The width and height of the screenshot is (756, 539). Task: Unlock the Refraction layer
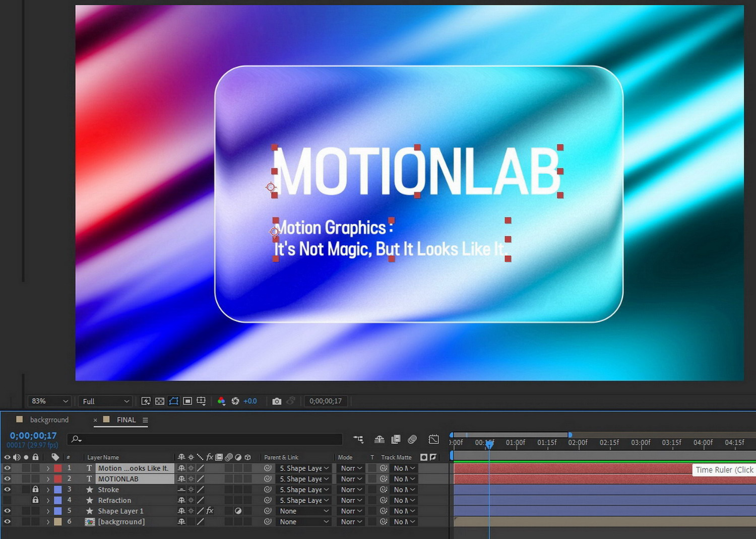click(35, 500)
